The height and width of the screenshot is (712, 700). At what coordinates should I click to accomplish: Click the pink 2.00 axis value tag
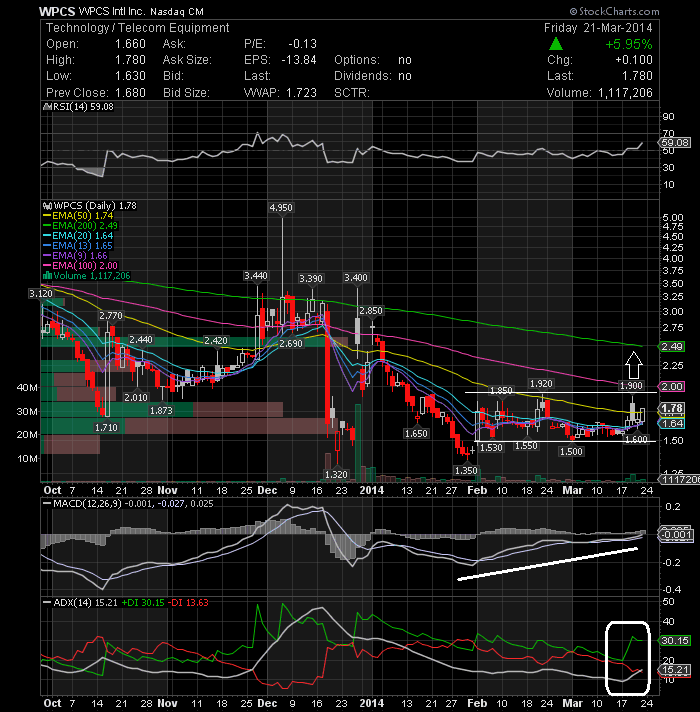point(672,386)
